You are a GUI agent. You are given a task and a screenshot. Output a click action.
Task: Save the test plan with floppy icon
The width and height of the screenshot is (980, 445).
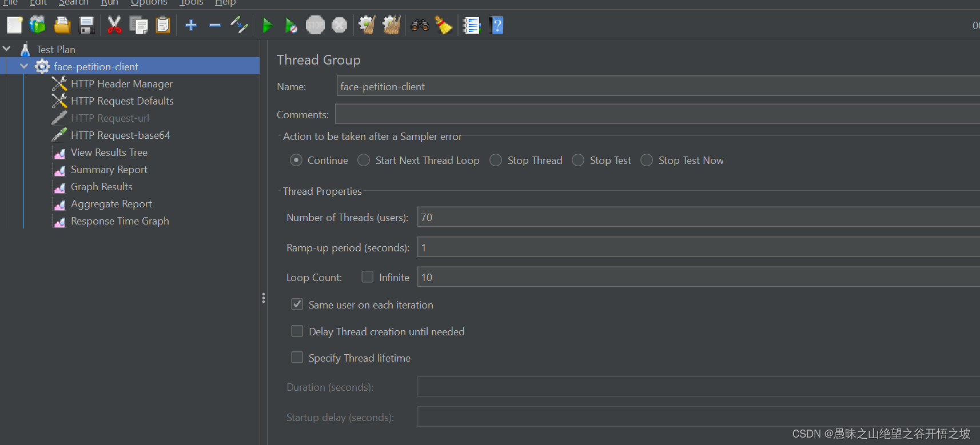86,25
